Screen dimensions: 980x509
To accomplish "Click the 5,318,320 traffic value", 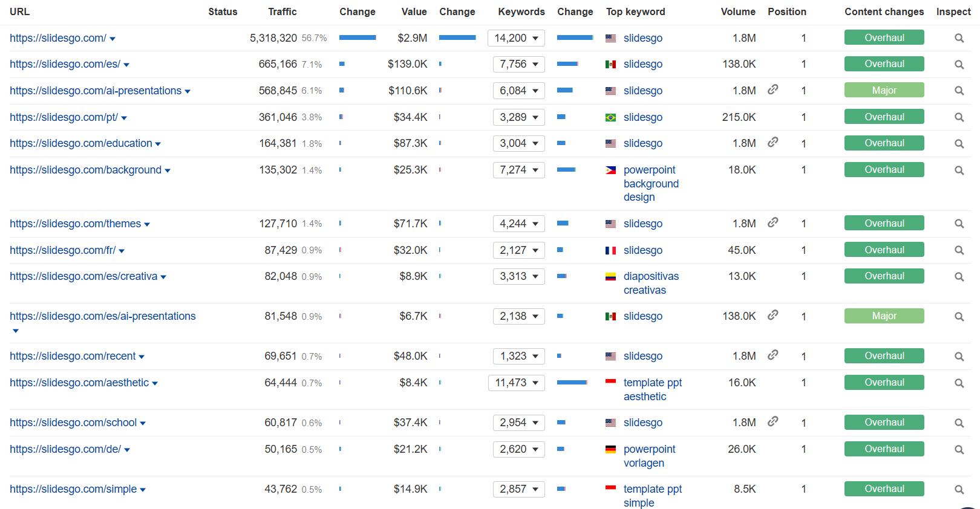I will coord(273,38).
